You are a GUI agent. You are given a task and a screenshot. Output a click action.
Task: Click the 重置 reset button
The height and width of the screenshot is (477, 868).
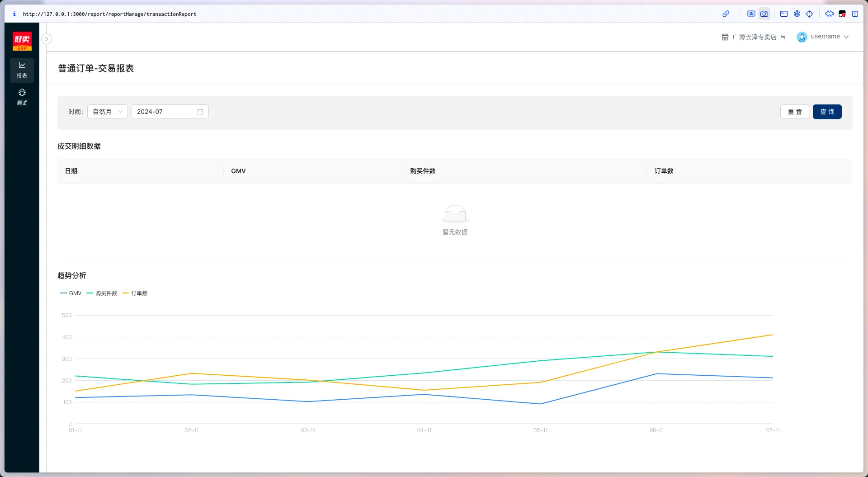795,112
